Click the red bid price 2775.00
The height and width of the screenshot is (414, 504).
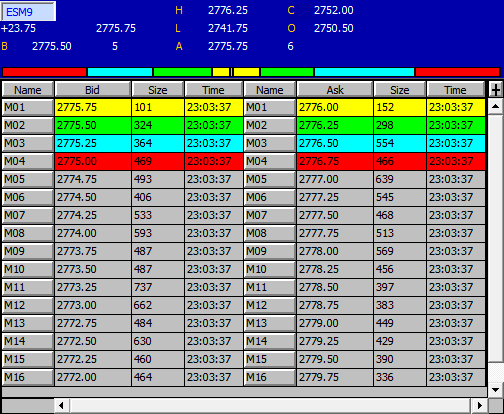[93, 161]
